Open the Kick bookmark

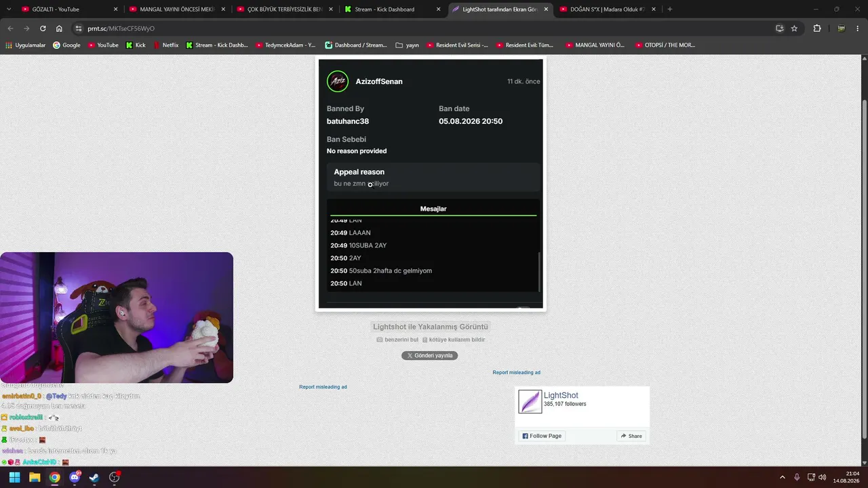click(x=136, y=45)
